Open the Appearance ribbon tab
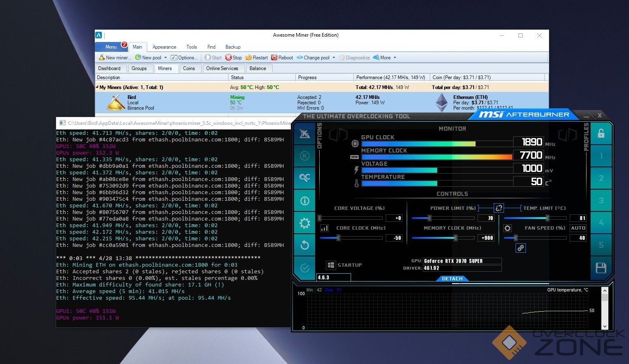Screen dimensions: 629x364 164,47
